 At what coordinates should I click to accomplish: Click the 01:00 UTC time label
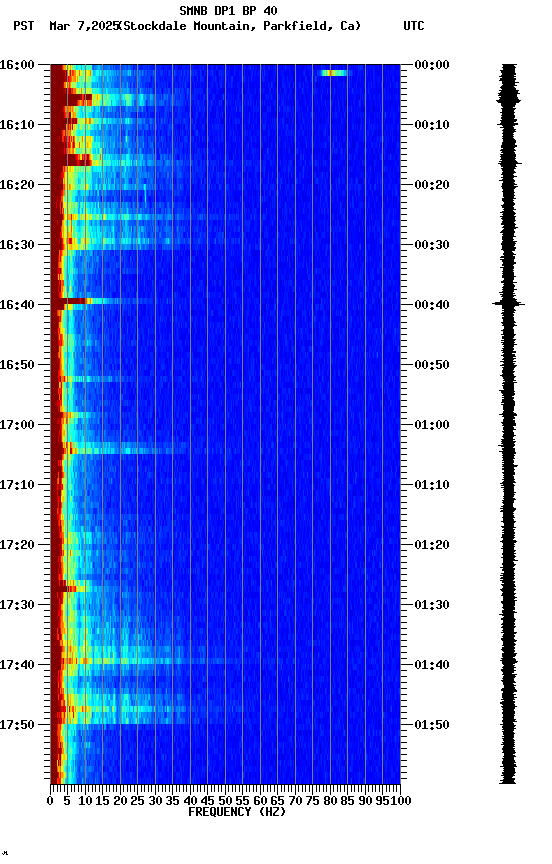click(432, 425)
